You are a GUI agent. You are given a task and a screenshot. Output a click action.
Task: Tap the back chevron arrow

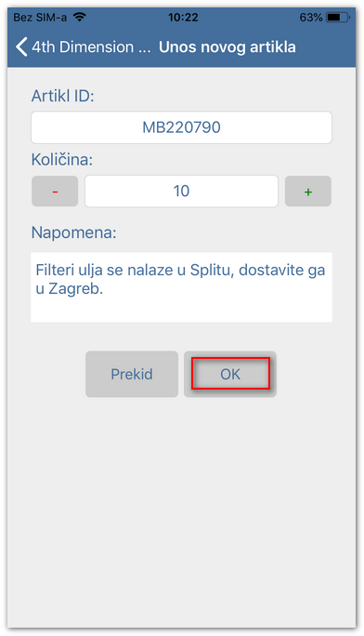[21, 47]
